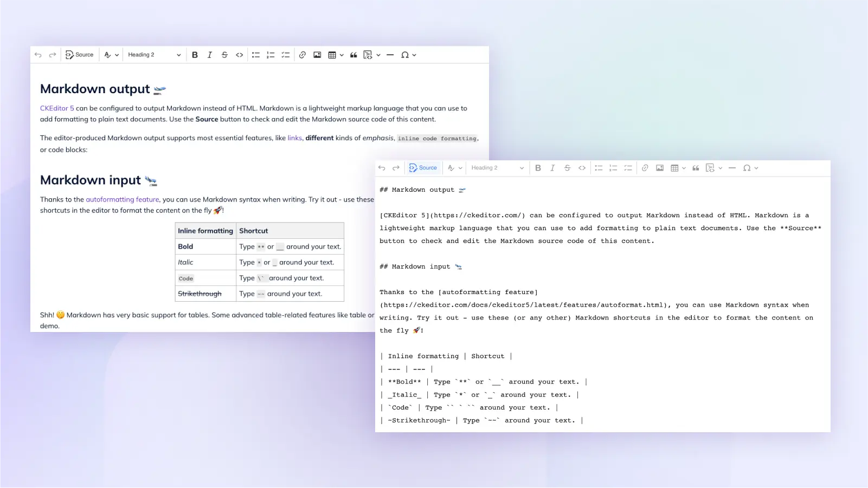Click the Source button in the left editor

pos(80,55)
